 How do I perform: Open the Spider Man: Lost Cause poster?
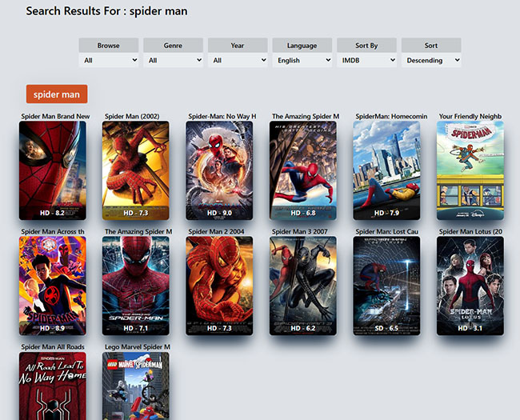click(386, 286)
